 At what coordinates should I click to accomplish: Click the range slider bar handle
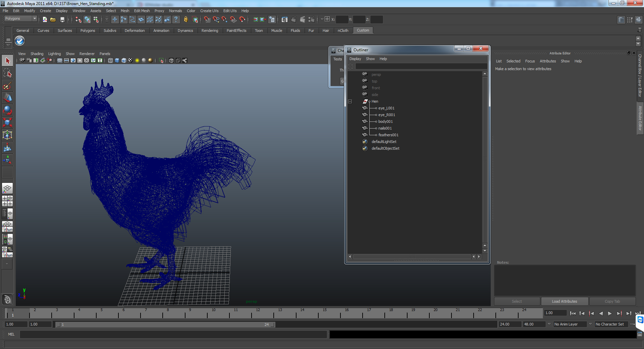165,325
